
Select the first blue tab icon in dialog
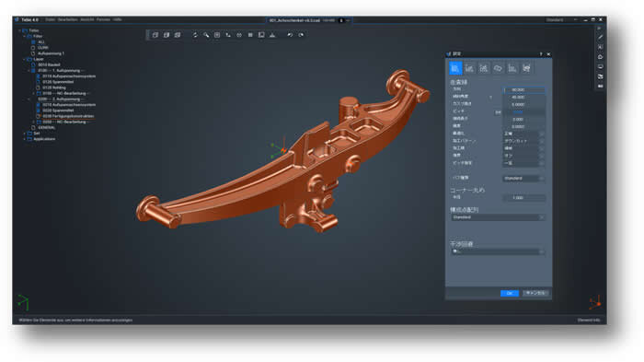click(455, 68)
